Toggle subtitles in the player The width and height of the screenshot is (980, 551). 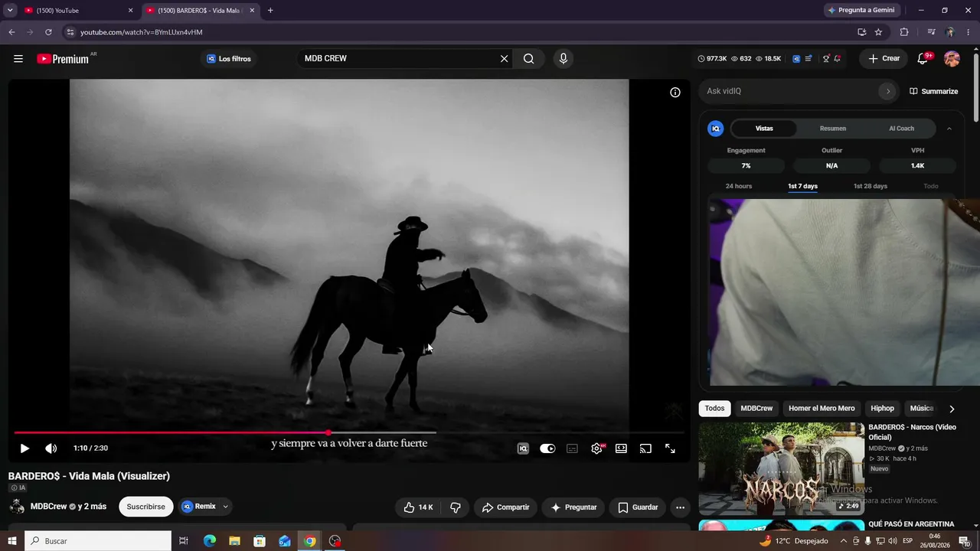(572, 448)
